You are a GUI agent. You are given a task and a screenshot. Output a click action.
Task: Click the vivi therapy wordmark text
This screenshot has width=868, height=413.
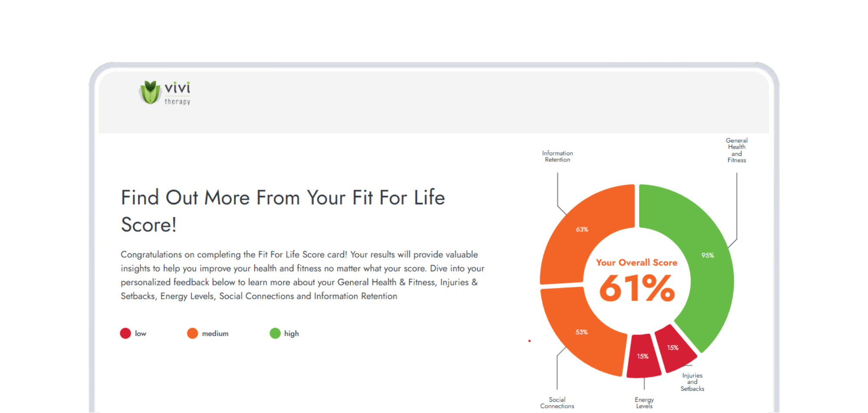point(177,93)
